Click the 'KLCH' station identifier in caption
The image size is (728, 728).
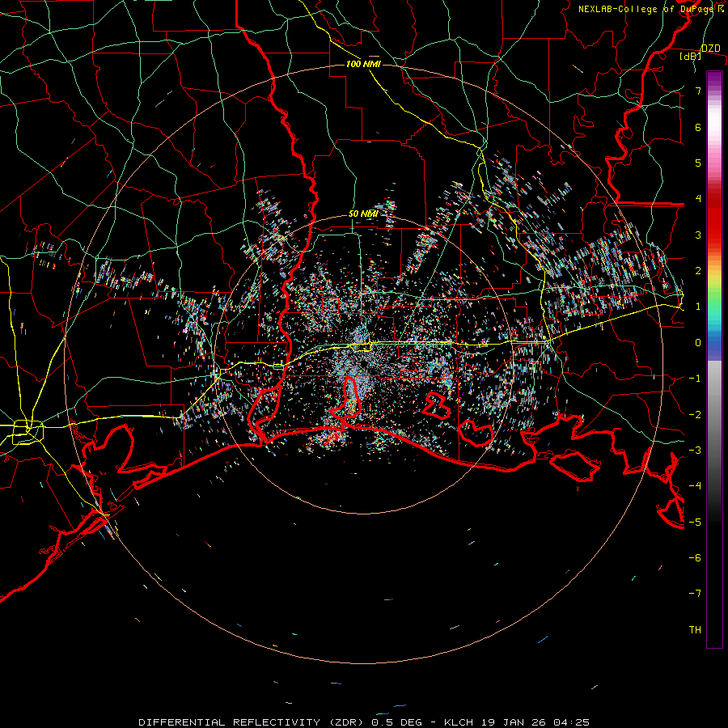tap(459, 722)
